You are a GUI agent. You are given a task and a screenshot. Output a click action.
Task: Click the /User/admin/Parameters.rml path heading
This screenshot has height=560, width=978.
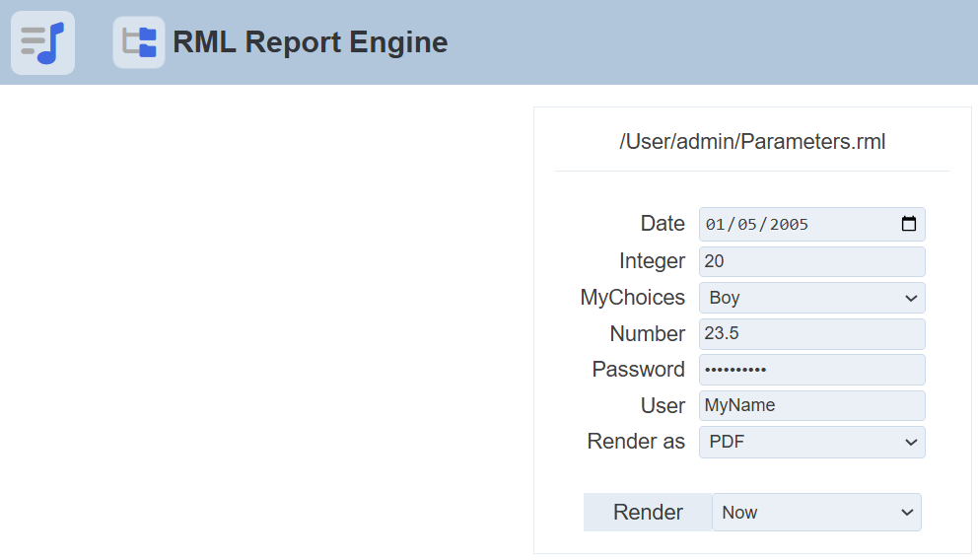pyautogui.click(x=752, y=141)
